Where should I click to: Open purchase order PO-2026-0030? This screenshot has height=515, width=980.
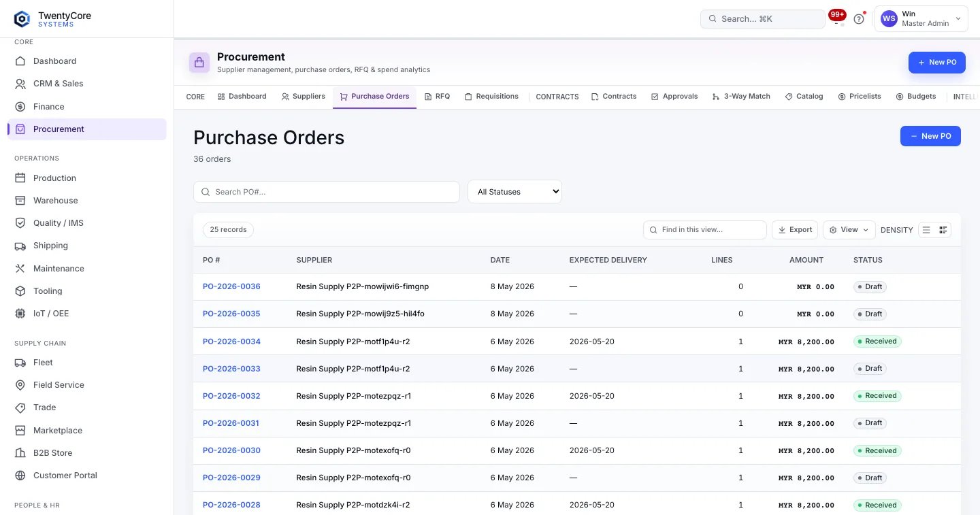coord(231,450)
